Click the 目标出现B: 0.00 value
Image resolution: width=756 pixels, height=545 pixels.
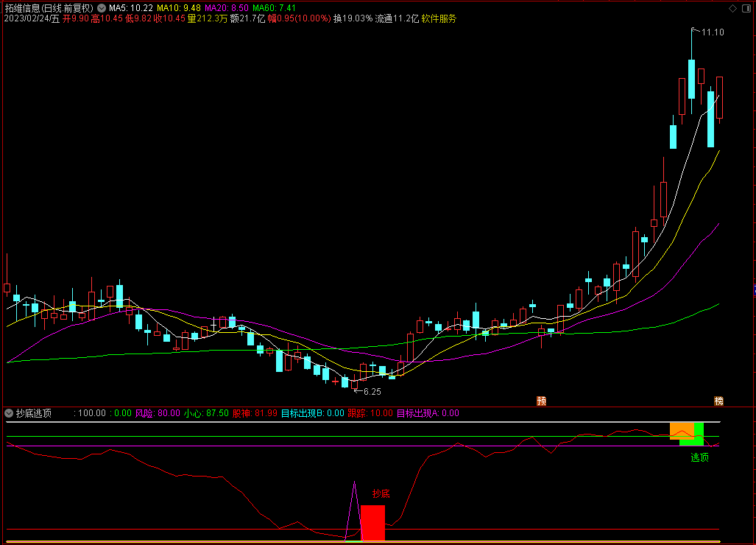(x=312, y=413)
